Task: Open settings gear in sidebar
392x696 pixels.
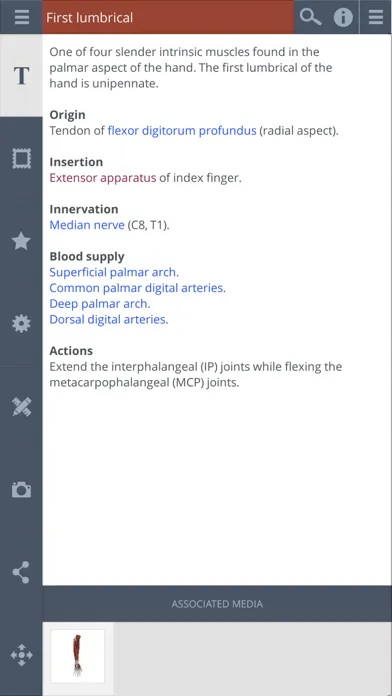Action: (x=21, y=324)
